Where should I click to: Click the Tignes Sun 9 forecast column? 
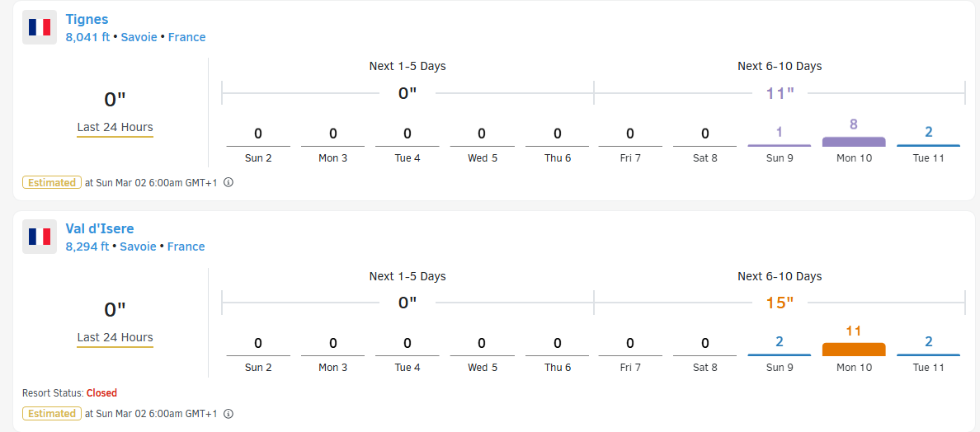click(780, 144)
